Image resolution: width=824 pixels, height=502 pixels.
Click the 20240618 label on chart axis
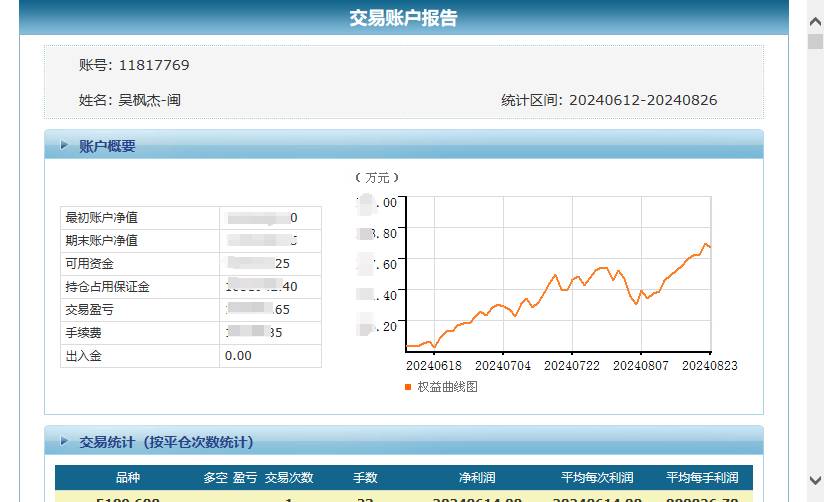tap(434, 366)
